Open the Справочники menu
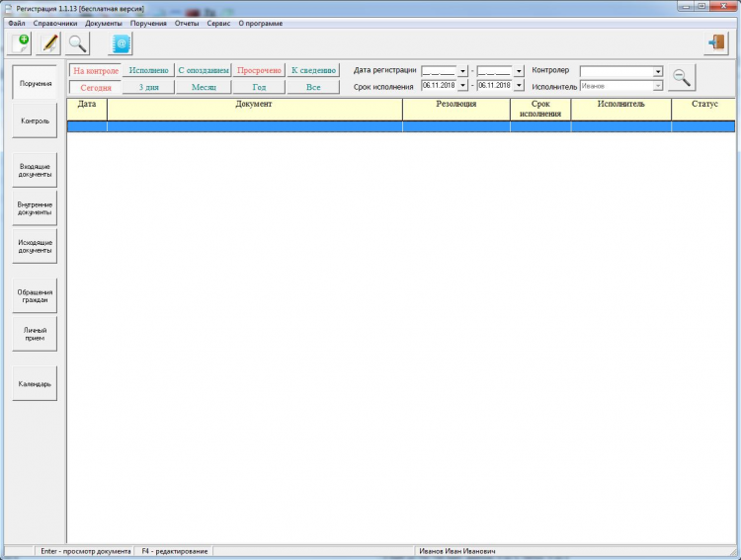This screenshot has width=741, height=560. [55, 23]
